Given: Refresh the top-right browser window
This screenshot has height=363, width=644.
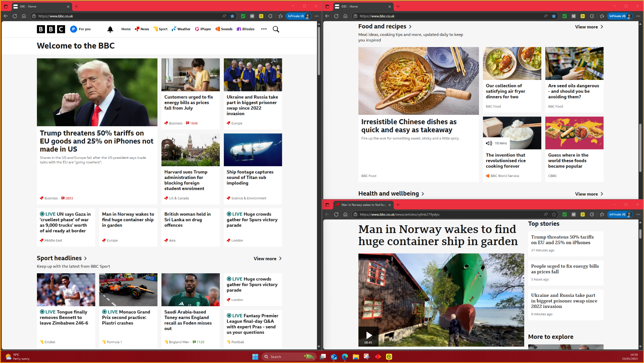Looking at the screenshot, I should click(336, 16).
